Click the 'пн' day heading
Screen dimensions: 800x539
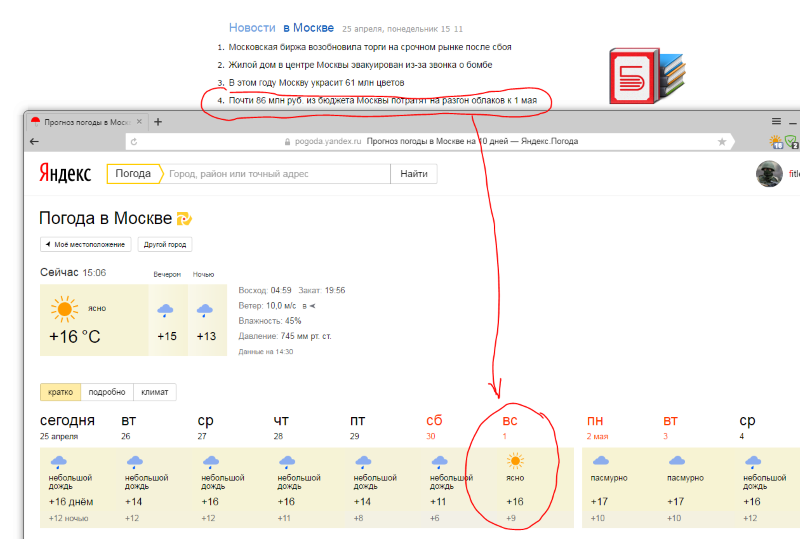coord(595,421)
